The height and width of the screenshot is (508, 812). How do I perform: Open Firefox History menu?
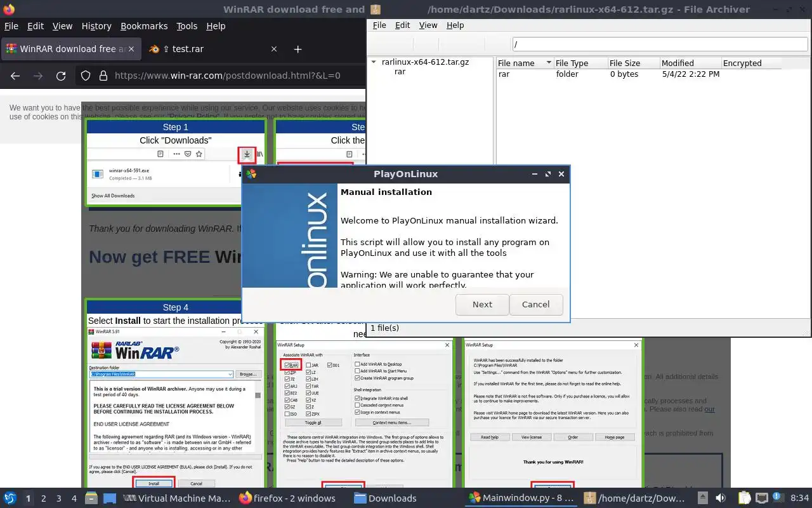96,26
